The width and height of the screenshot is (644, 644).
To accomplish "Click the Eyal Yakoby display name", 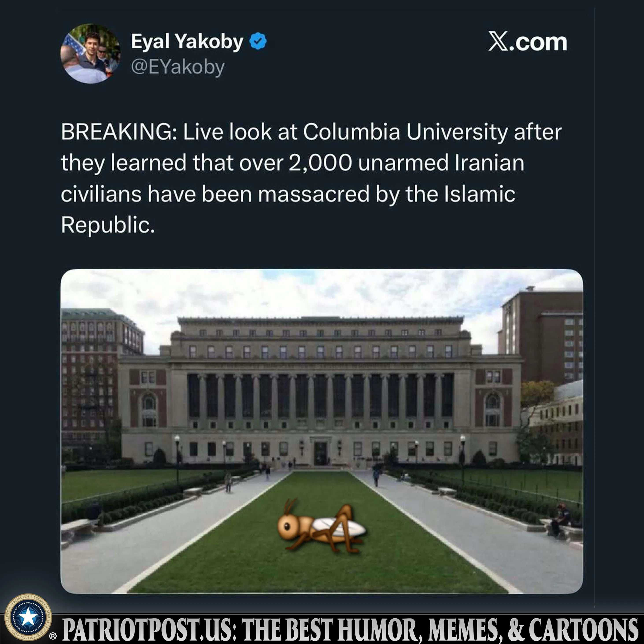I will point(187,42).
